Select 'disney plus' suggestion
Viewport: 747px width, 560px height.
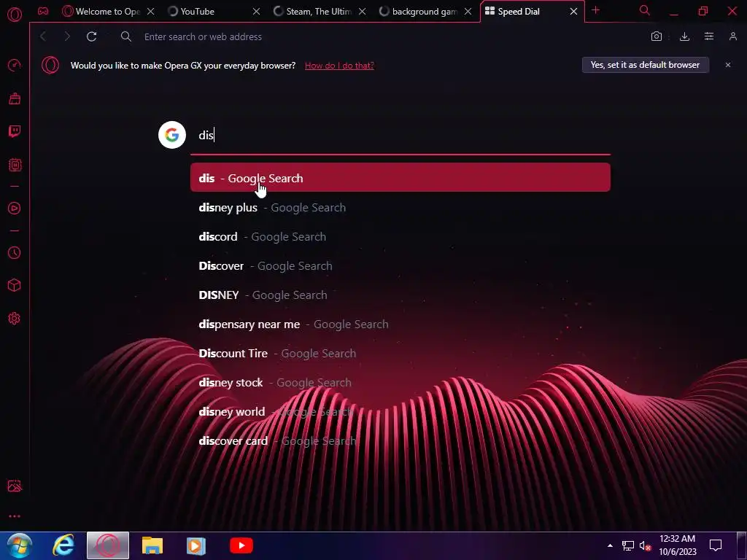pyautogui.click(x=400, y=208)
